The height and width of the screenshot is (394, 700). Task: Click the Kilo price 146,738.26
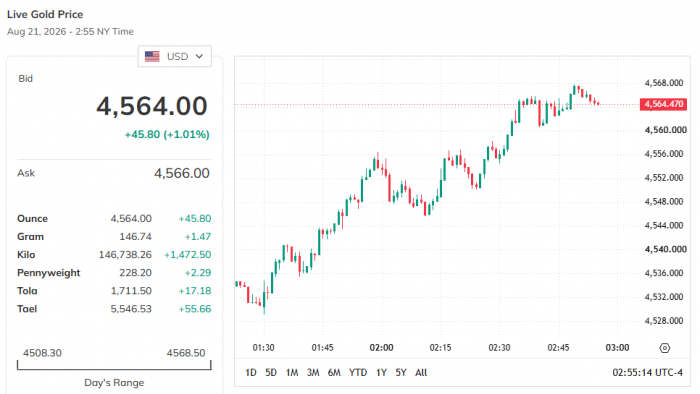tap(125, 255)
